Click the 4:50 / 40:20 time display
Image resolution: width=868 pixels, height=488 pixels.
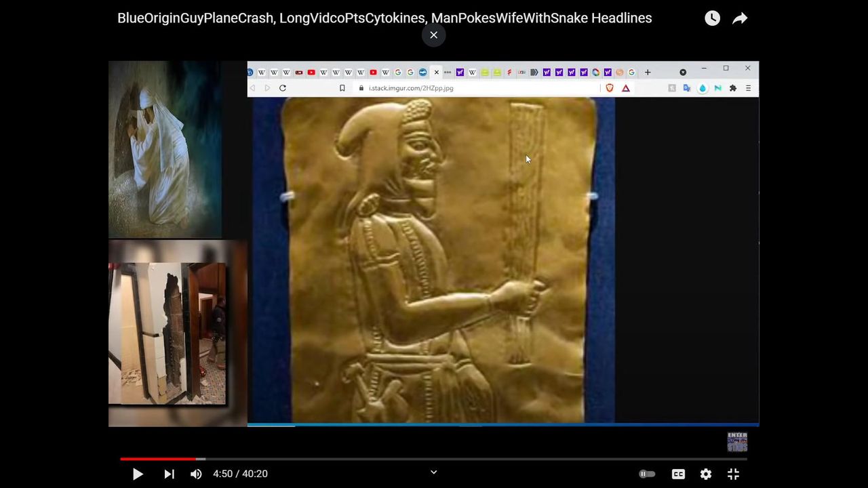(x=240, y=474)
